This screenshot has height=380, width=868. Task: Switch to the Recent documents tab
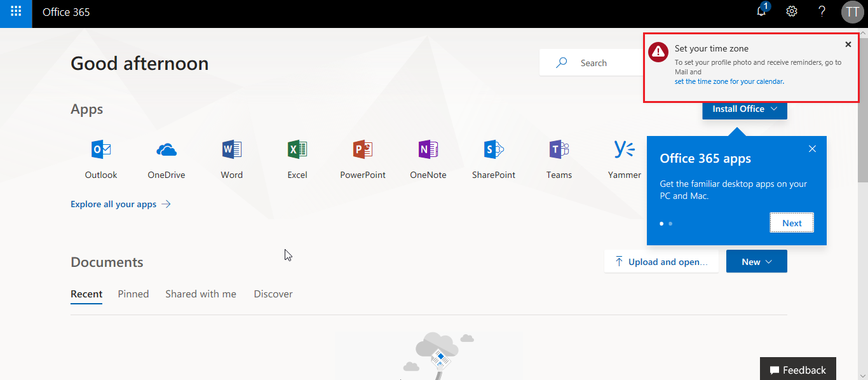(x=86, y=294)
